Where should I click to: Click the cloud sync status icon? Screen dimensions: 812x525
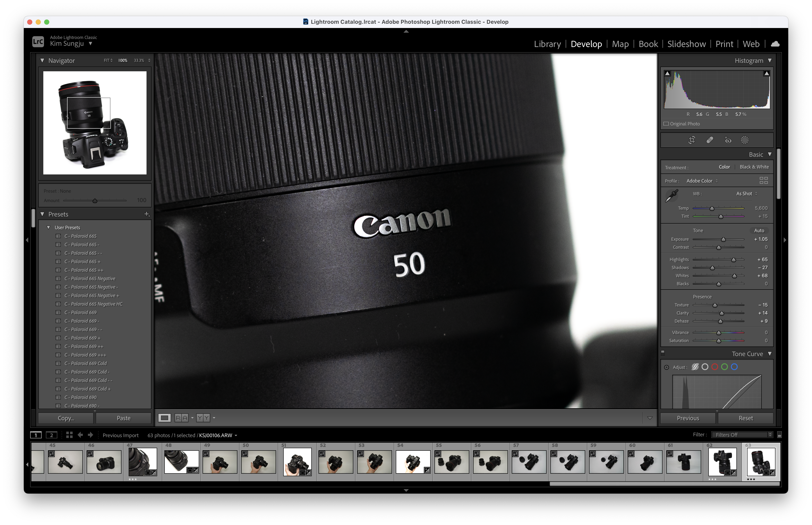(775, 44)
